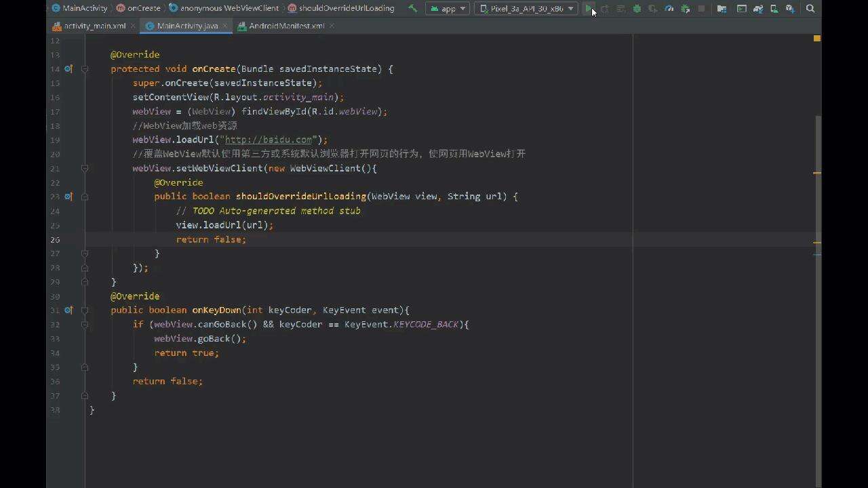Click the onCreate breadcrumb in navigation bar
Image resolution: width=868 pixels, height=488 pixels.
(144, 8)
